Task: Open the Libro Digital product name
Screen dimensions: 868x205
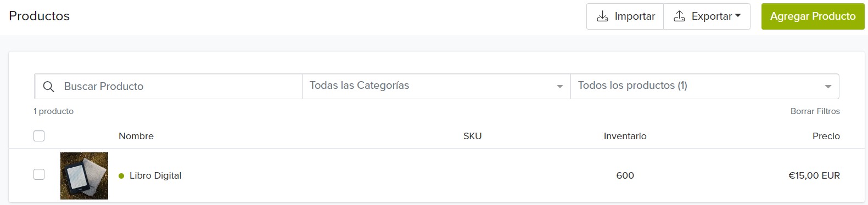Action: (155, 175)
